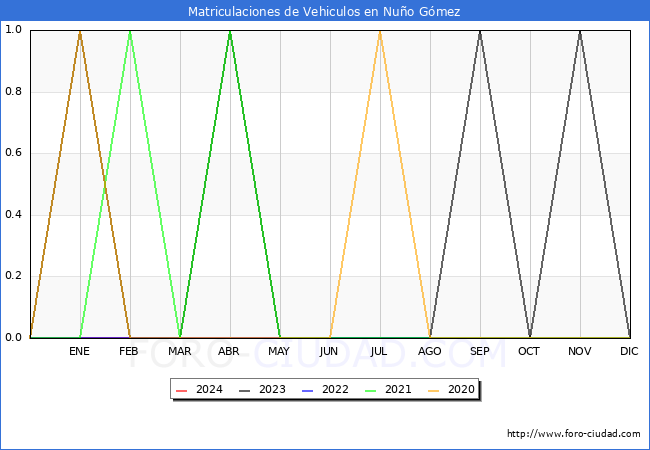650x450 pixels.
Task: Click the 0.0 y-axis value
Action: (x=13, y=338)
